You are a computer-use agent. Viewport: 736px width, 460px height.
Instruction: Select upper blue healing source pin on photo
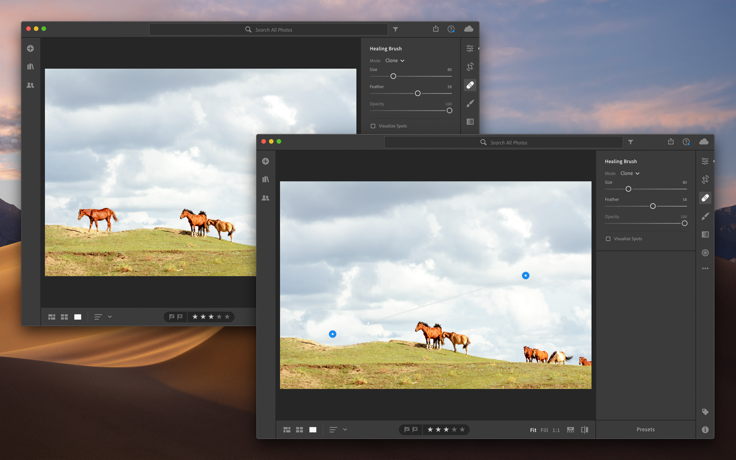tap(526, 276)
